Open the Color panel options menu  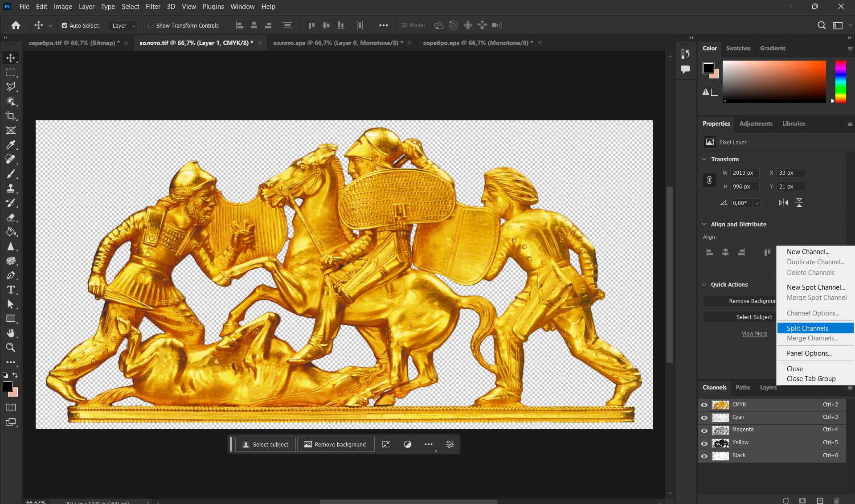pyautogui.click(x=850, y=49)
